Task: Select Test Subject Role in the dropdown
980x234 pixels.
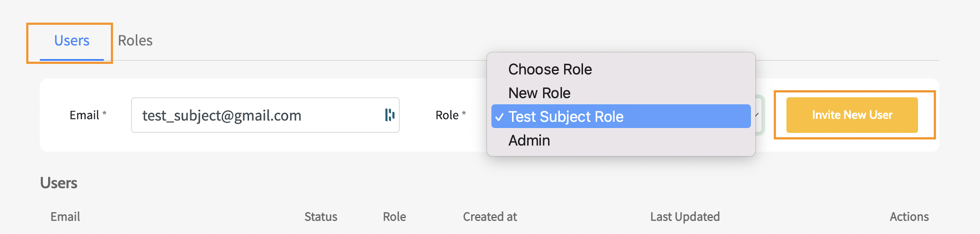Action: 566,117
